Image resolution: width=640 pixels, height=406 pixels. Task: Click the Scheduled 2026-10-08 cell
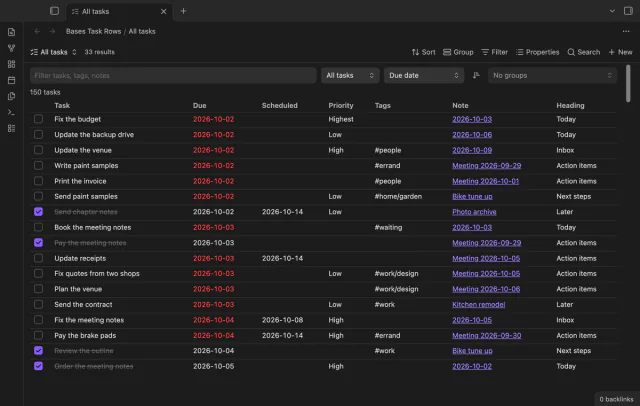click(x=282, y=320)
